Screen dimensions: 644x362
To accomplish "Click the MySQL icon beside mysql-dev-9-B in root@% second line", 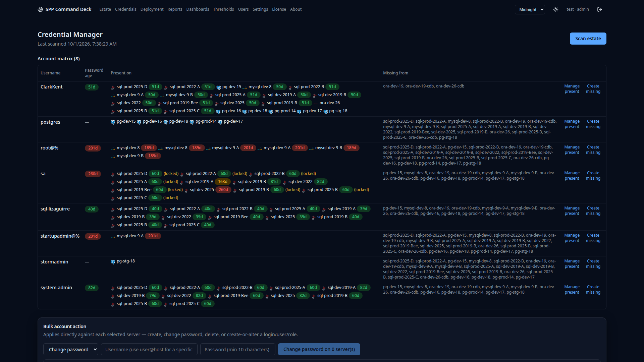I will (113, 156).
